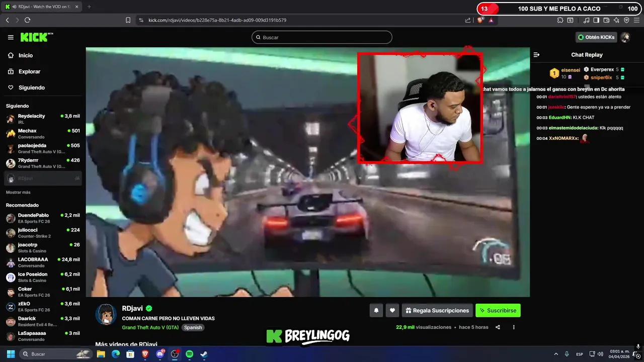Follow RDjavi with the heart button
This screenshot has height=362, width=644.
tap(392, 311)
